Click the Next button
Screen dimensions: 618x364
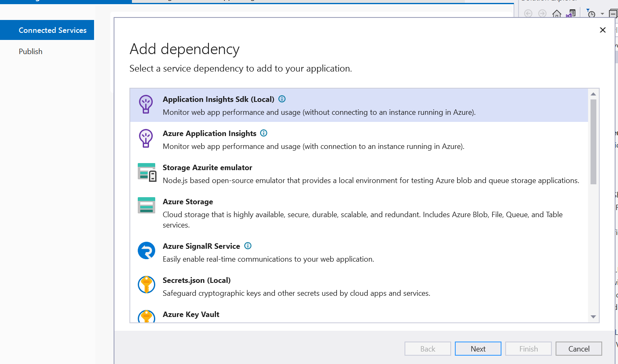click(x=478, y=349)
